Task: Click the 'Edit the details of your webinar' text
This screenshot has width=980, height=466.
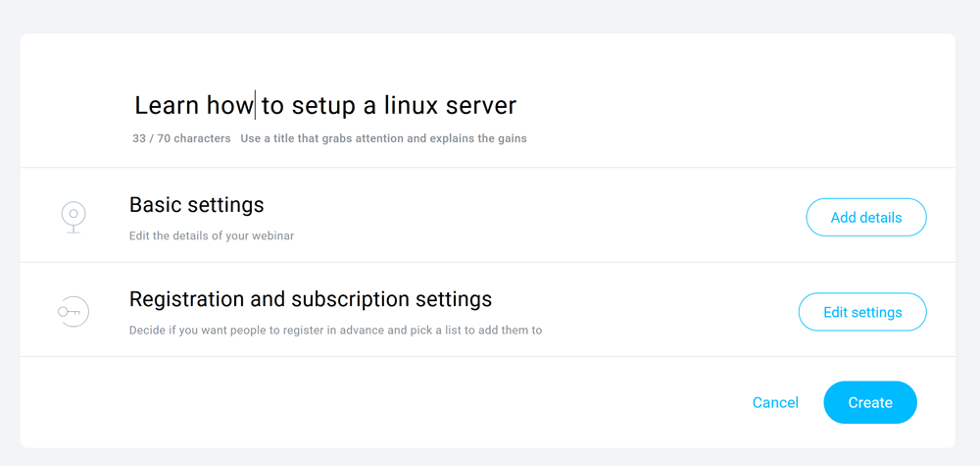Action: (212, 235)
